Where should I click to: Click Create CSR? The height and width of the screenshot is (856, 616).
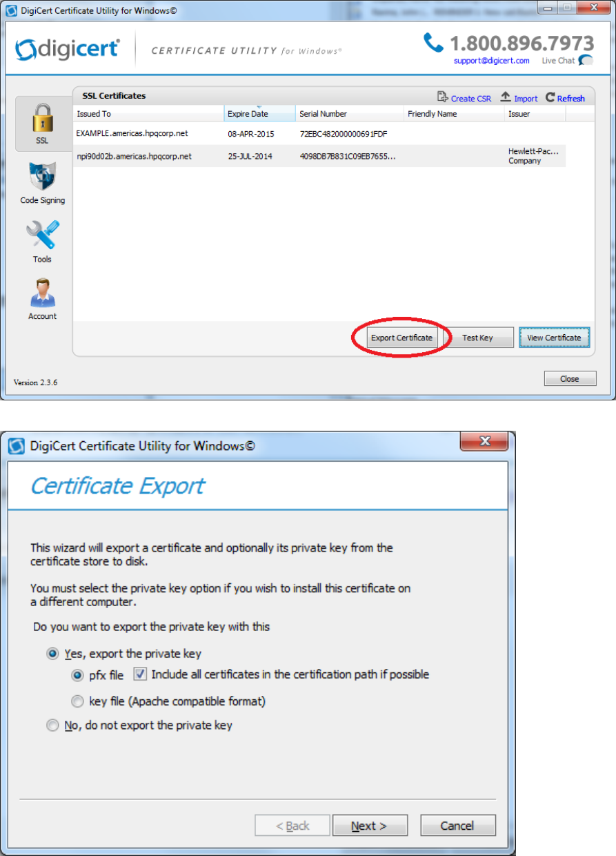point(471,99)
